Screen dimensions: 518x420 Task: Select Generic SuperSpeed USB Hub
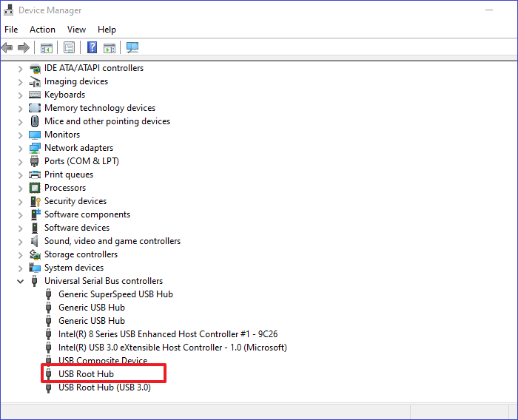(x=115, y=294)
